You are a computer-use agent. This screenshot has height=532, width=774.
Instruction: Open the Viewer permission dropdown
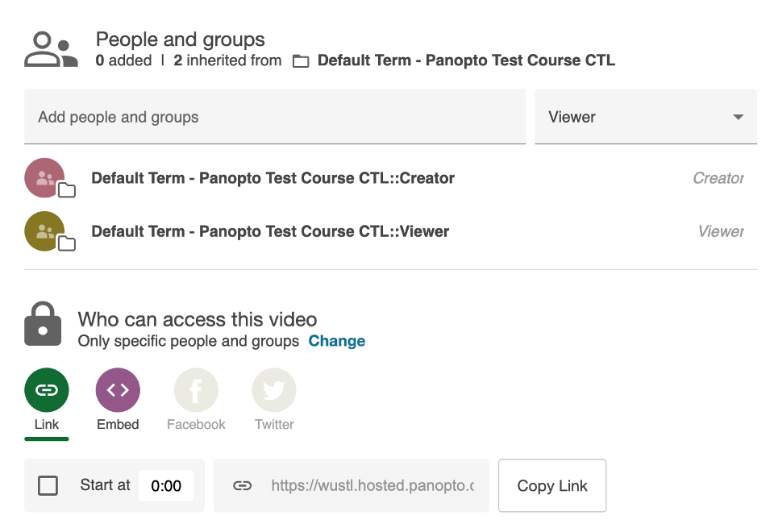point(645,117)
